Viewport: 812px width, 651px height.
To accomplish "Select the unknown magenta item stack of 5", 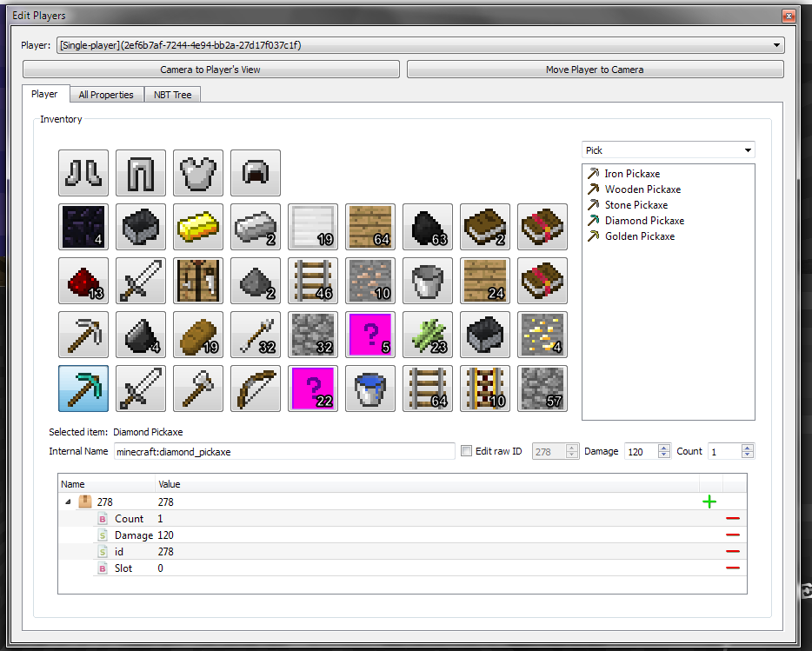I will [x=370, y=335].
